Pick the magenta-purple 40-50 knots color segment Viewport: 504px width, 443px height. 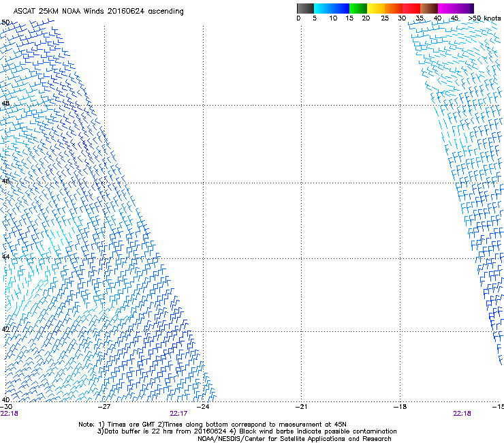click(x=456, y=8)
